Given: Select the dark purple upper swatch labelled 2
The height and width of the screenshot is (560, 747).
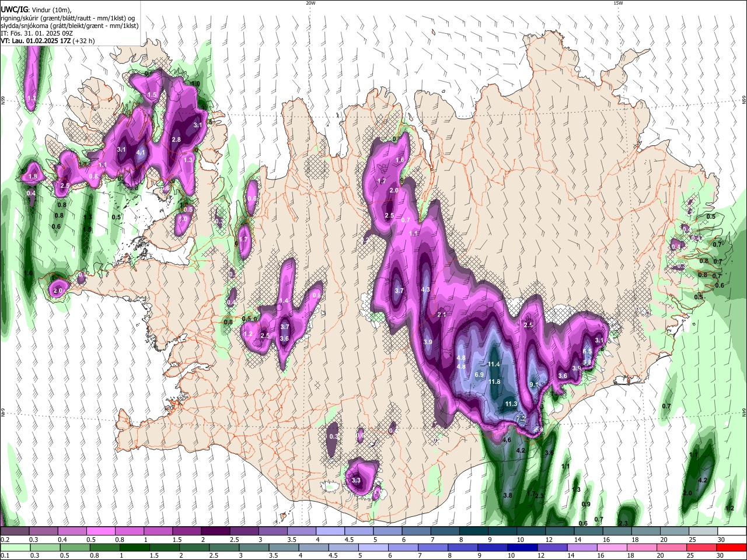Looking at the screenshot, I should tap(215, 531).
